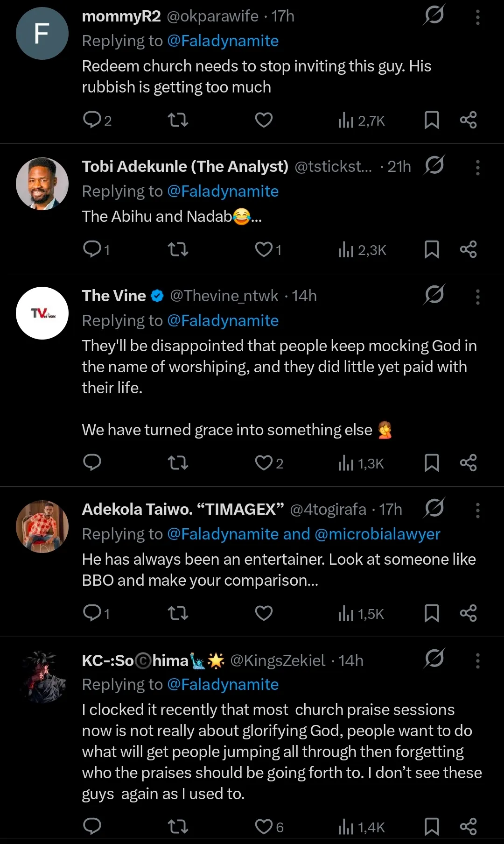Open @microbialawyer mention in Adekola's reply

point(377,534)
